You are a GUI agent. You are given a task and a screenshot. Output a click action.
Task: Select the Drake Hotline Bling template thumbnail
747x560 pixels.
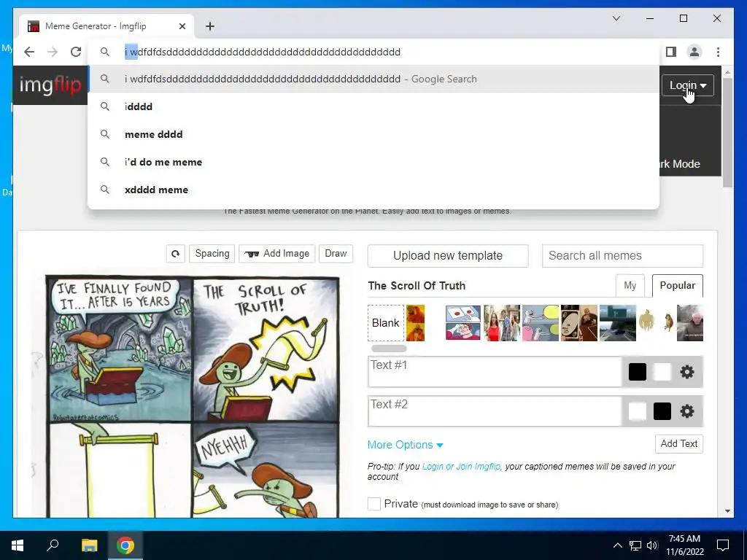(x=415, y=323)
